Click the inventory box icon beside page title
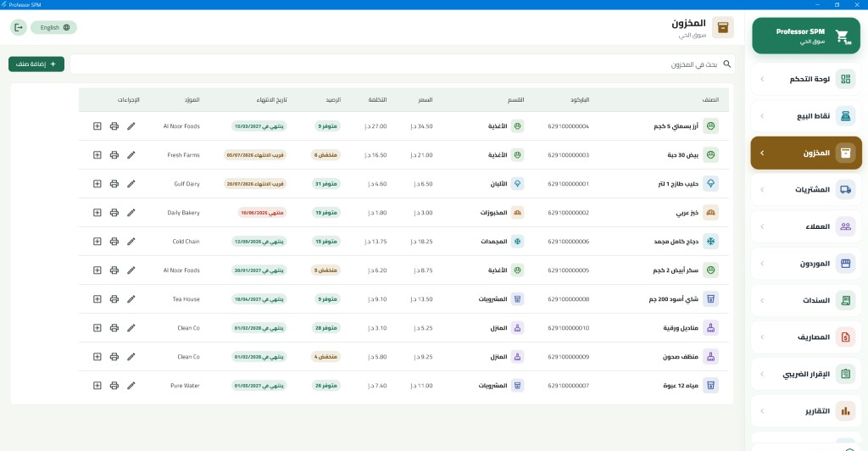The height and width of the screenshot is (451, 868). (x=722, y=27)
